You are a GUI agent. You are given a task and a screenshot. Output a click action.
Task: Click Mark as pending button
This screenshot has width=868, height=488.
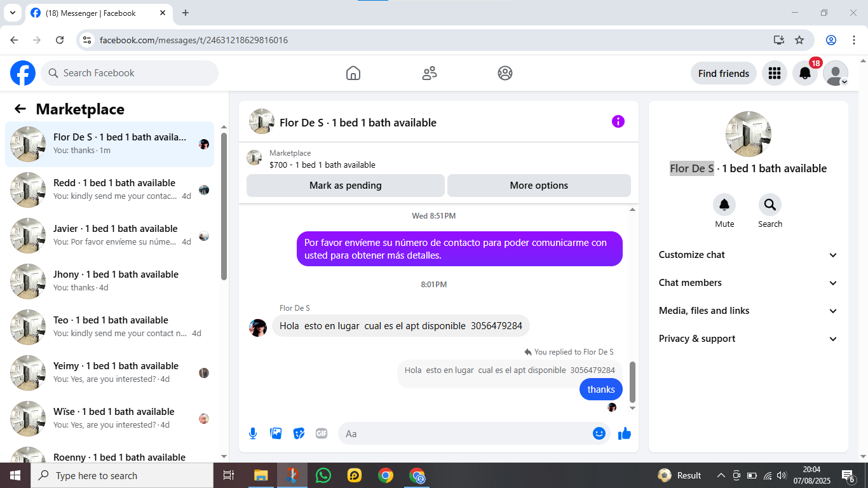click(346, 186)
